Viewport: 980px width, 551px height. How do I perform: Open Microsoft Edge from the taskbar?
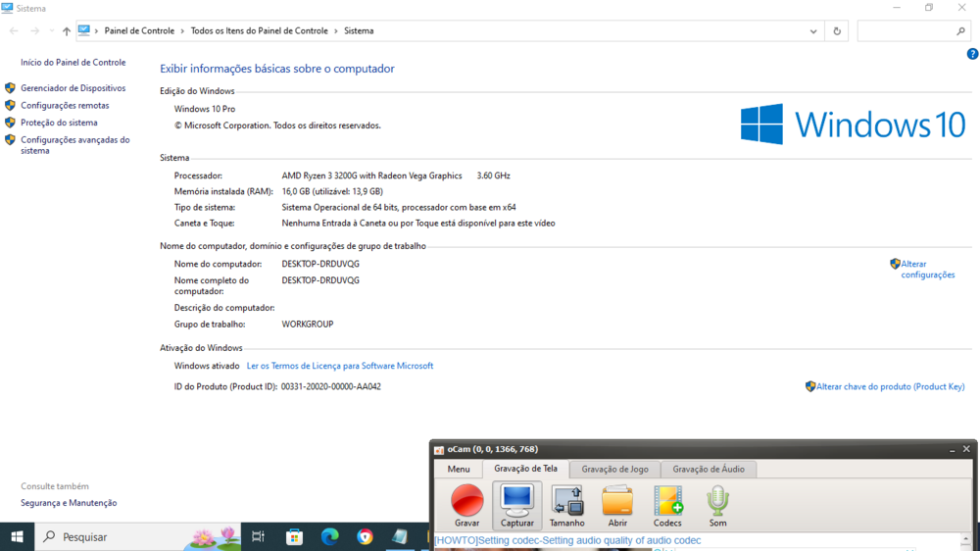(x=329, y=536)
